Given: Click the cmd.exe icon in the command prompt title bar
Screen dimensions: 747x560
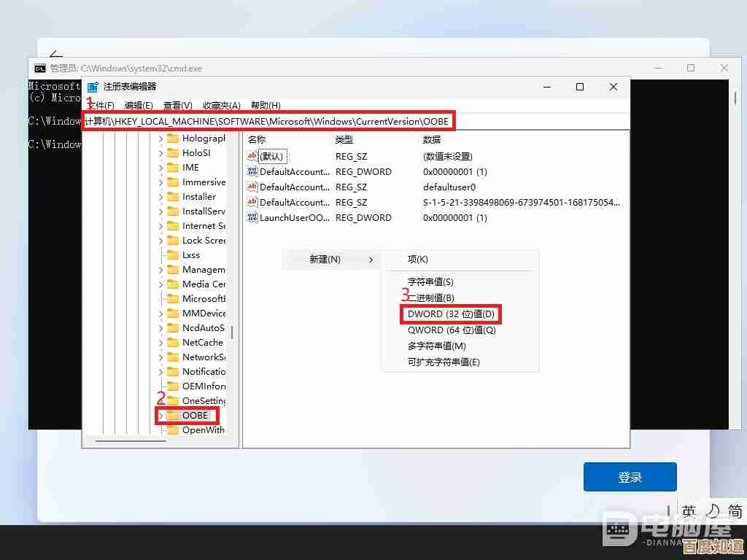Looking at the screenshot, I should (x=40, y=68).
